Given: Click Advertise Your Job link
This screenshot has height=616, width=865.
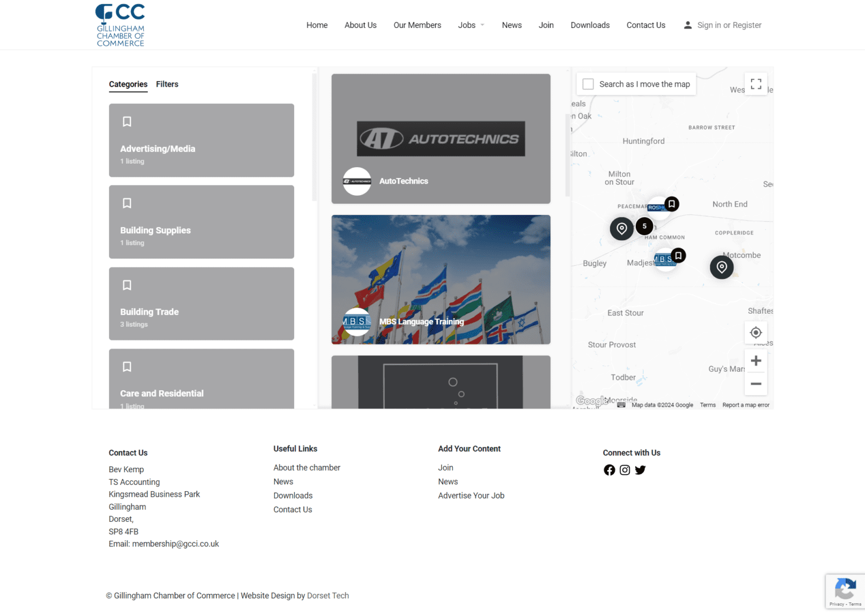Looking at the screenshot, I should tap(472, 496).
